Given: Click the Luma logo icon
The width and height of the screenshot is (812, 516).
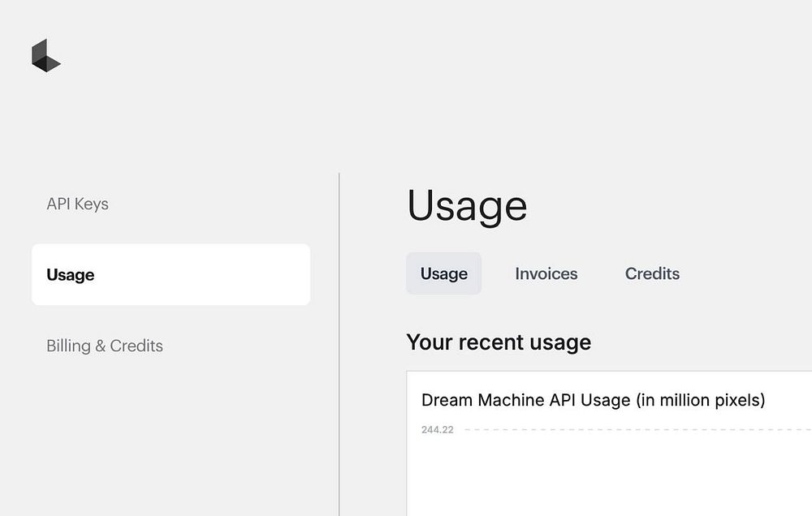Looking at the screenshot, I should pos(46,55).
